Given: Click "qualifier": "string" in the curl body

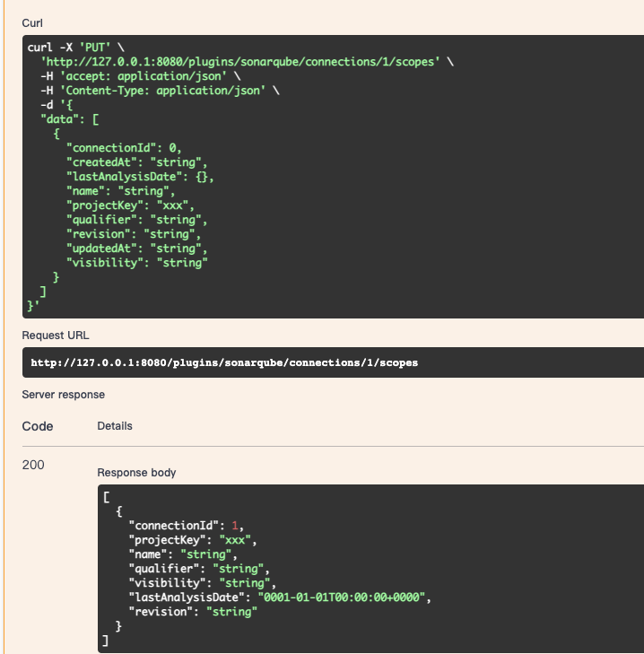Looking at the screenshot, I should 137,220.
